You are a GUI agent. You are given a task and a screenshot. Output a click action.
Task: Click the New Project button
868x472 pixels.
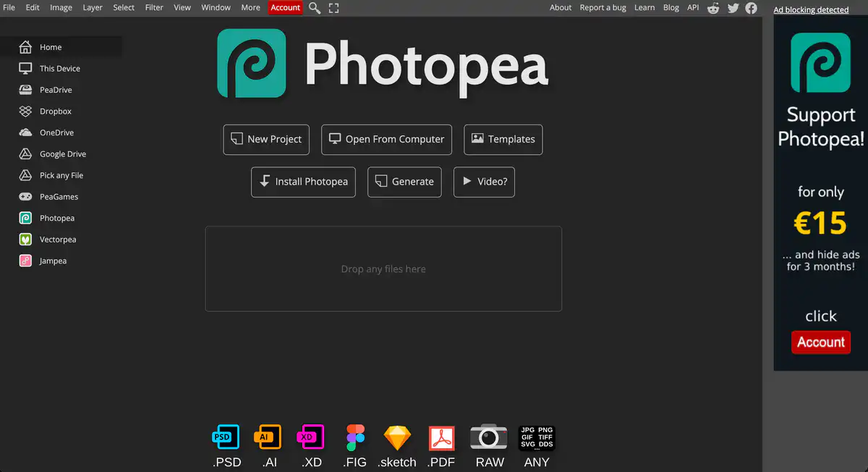click(x=266, y=139)
